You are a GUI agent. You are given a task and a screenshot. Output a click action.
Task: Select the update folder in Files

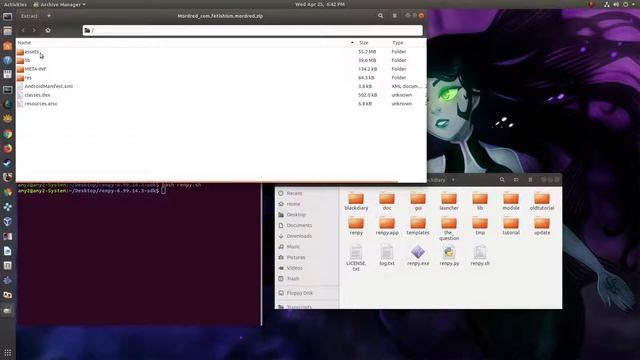pos(542,226)
